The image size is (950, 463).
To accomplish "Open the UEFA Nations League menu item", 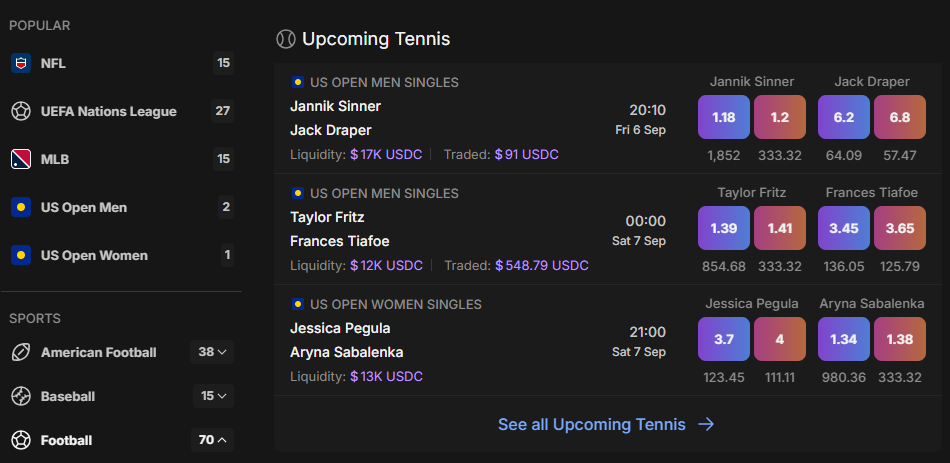I will (121, 111).
